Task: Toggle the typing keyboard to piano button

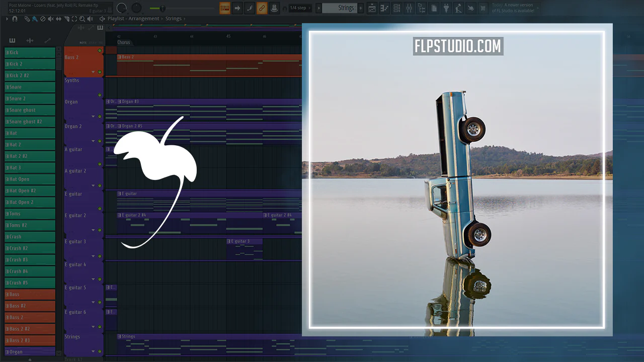Action: pos(225,8)
